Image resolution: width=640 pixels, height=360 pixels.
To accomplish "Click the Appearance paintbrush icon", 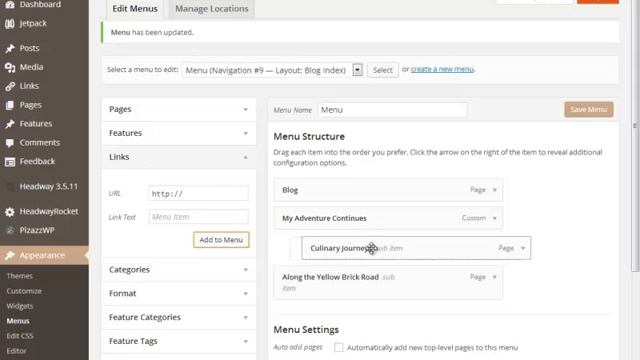I will (10, 256).
